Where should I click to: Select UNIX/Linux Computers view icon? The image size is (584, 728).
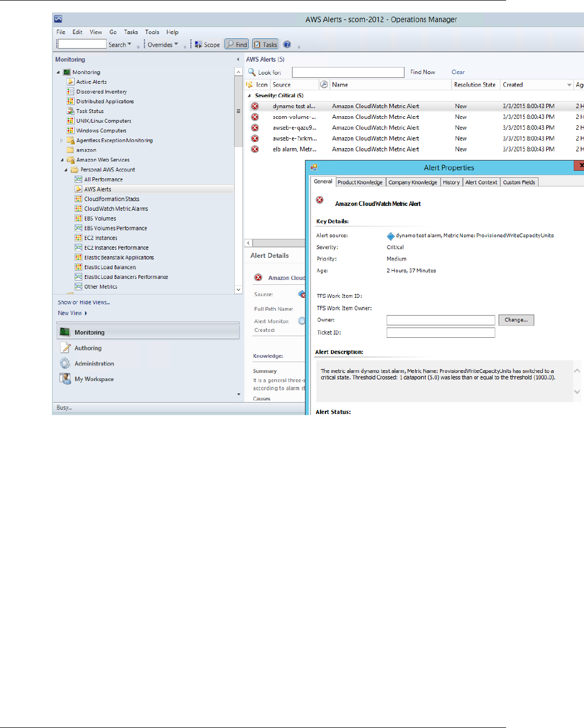click(x=70, y=121)
